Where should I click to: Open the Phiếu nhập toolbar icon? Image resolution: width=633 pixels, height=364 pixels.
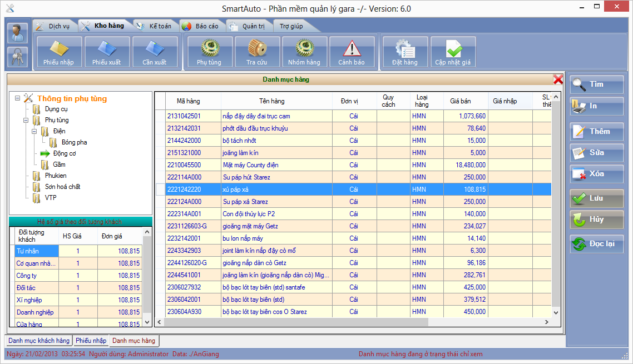[59, 52]
